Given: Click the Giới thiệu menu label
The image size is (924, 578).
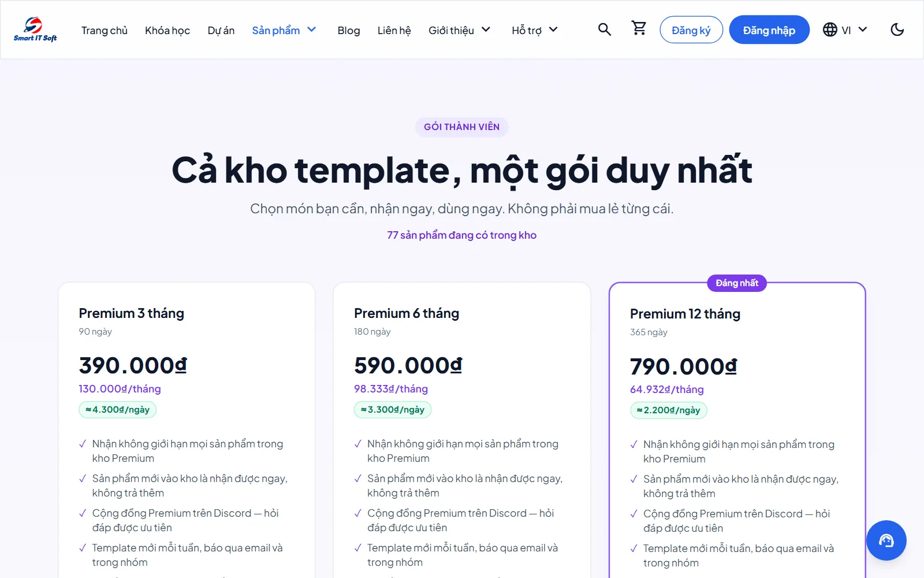Looking at the screenshot, I should point(451,30).
